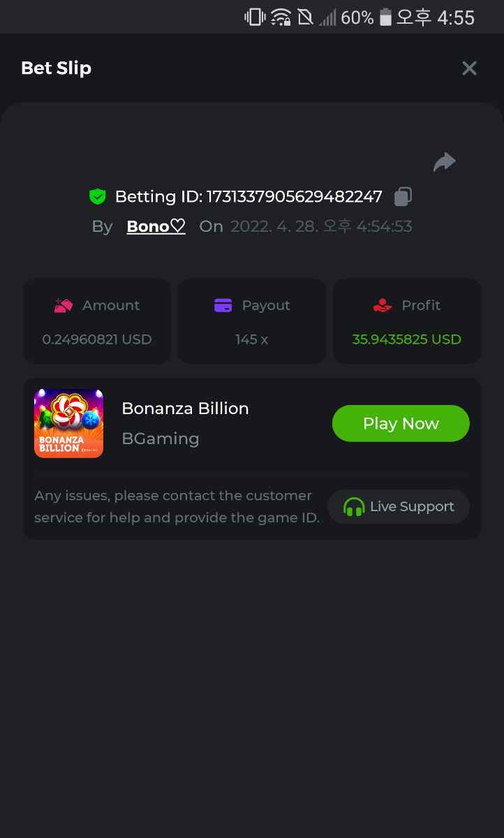Viewport: 504px width, 838px height.
Task: Tap the BGaming provider name
Action: pos(161,439)
